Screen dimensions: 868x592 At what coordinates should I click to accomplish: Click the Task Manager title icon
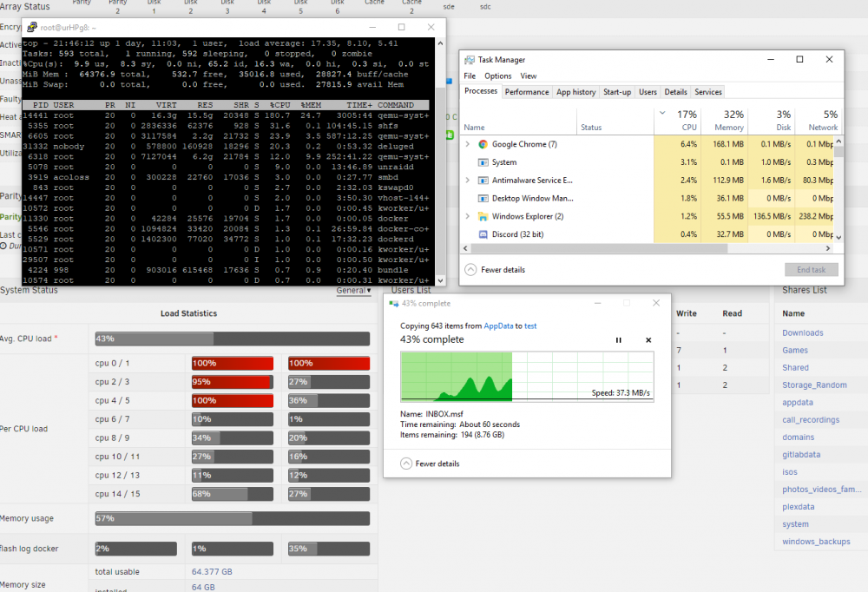click(470, 60)
